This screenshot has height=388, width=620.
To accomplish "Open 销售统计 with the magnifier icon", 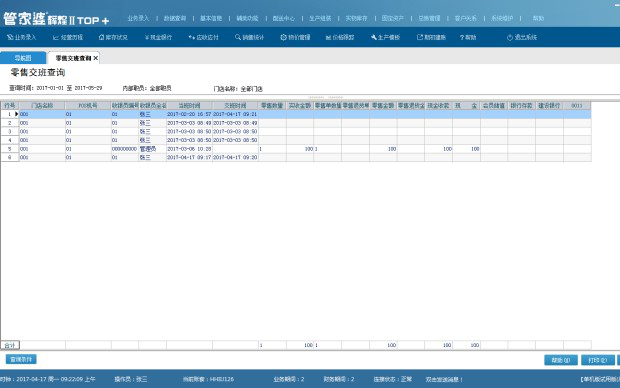I will click(x=249, y=37).
